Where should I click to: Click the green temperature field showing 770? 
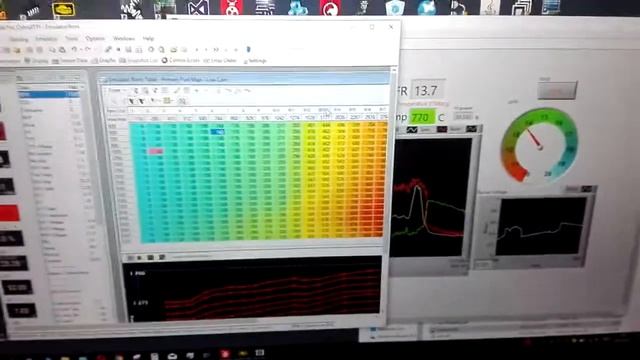[x=422, y=118]
